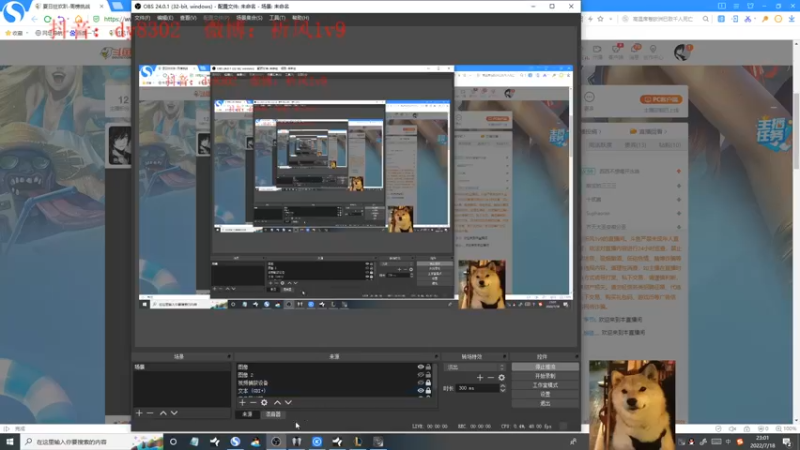
Task: Click the orange PC客户端 button in browser
Action: point(661,99)
